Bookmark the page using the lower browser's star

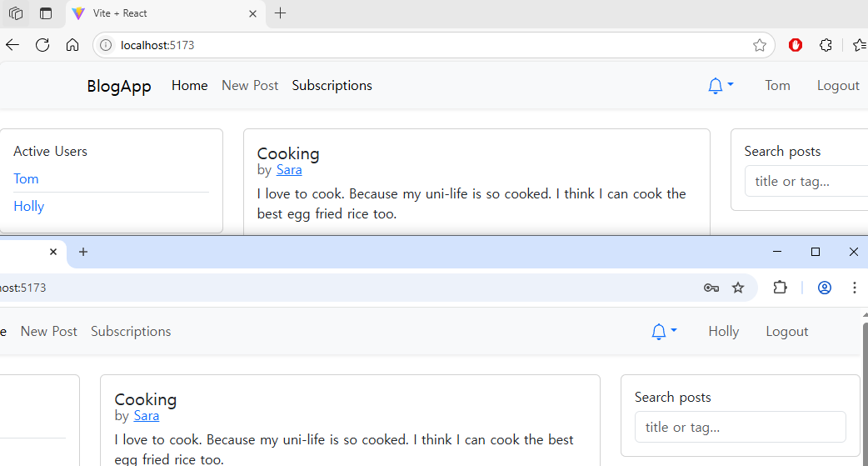(x=738, y=288)
